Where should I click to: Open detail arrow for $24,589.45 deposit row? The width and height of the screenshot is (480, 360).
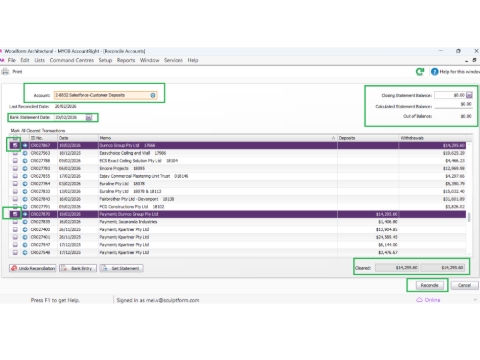pos(25,237)
